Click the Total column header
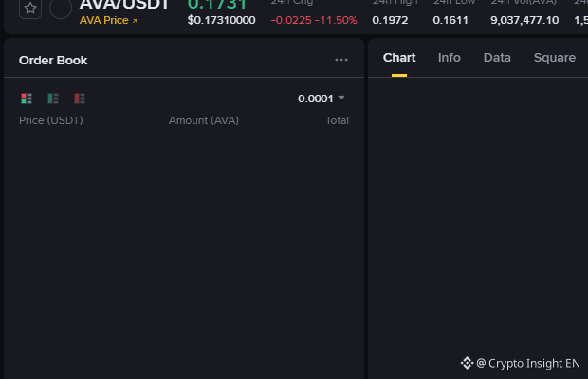 [x=337, y=120]
